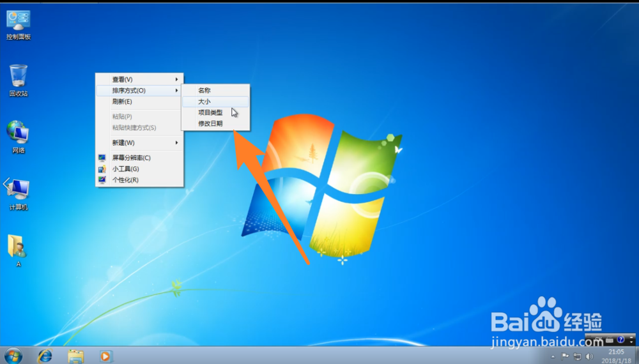The height and width of the screenshot is (364, 639).
Task: Open the language bar help icon
Action: click(620, 340)
